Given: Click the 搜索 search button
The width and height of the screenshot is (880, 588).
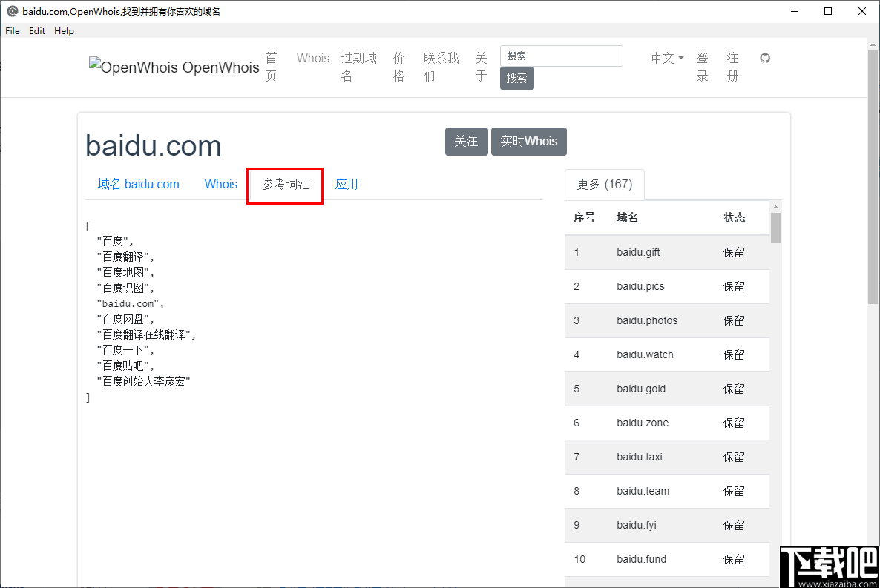Looking at the screenshot, I should (x=516, y=78).
